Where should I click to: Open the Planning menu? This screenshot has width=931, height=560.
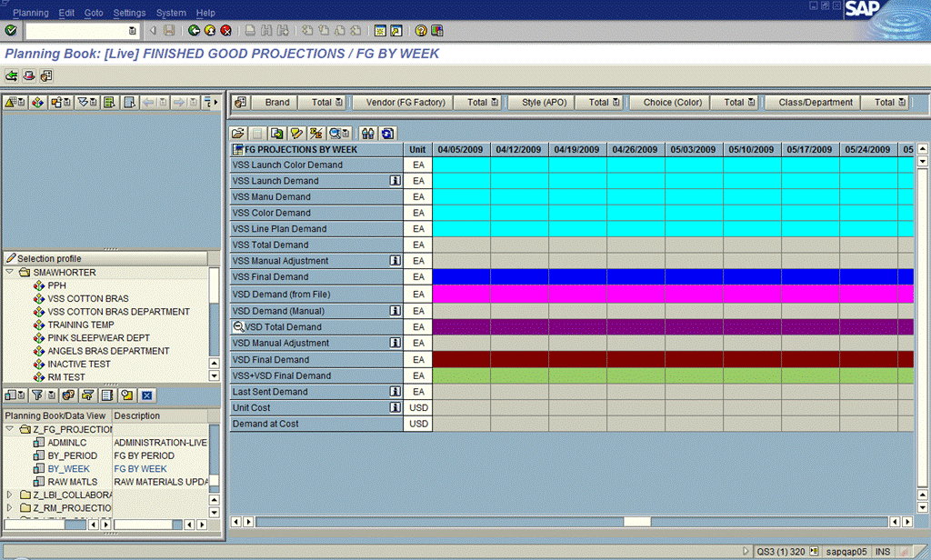tap(31, 13)
